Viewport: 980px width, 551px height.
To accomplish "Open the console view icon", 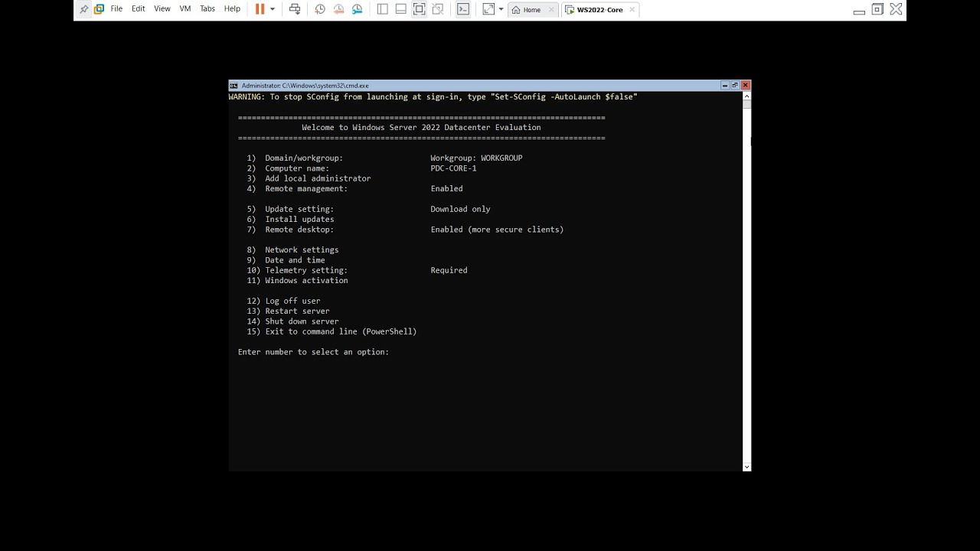I will (462, 9).
